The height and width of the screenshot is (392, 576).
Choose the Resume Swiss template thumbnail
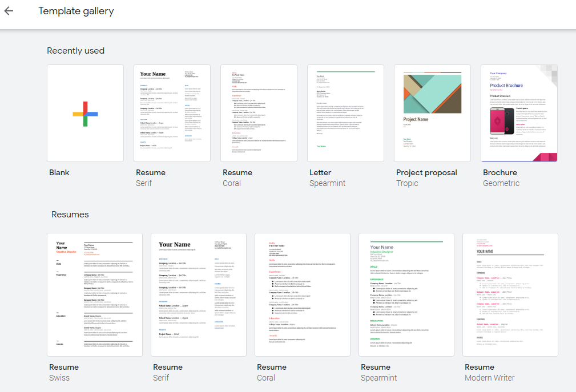[x=95, y=295]
